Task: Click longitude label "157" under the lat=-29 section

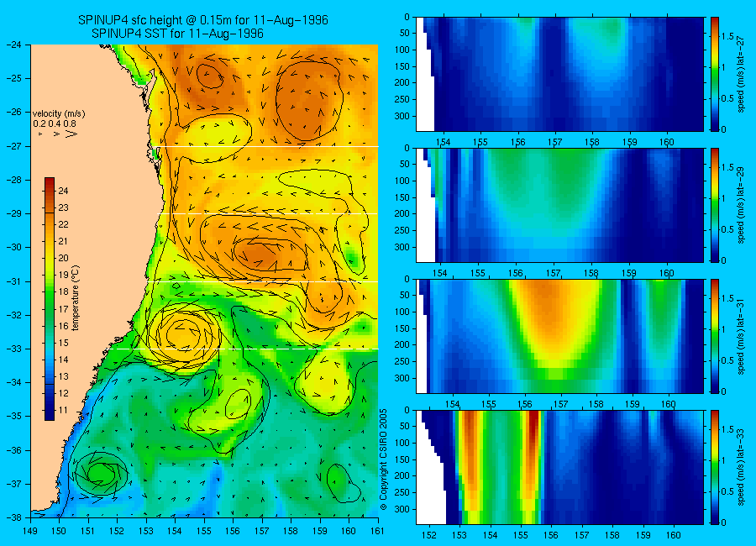Action: [x=553, y=273]
